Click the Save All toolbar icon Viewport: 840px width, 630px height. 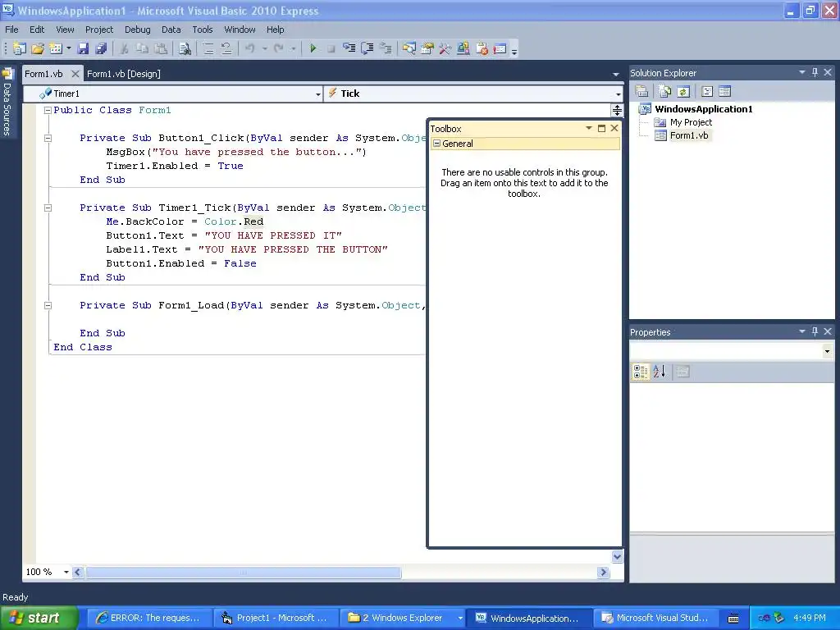(x=101, y=48)
